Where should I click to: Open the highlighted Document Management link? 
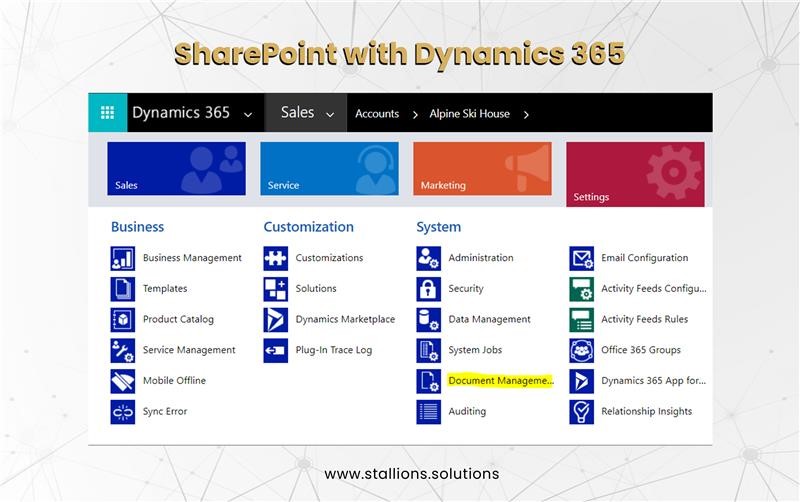(501, 381)
